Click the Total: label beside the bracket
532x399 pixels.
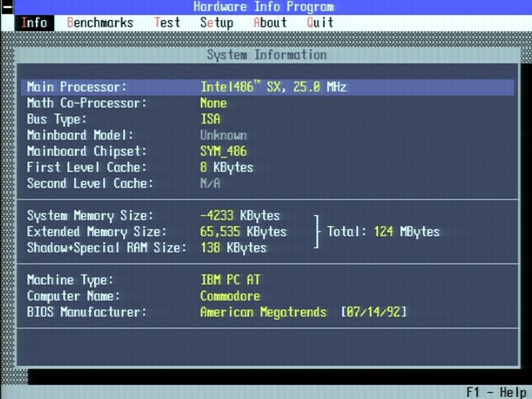point(347,232)
